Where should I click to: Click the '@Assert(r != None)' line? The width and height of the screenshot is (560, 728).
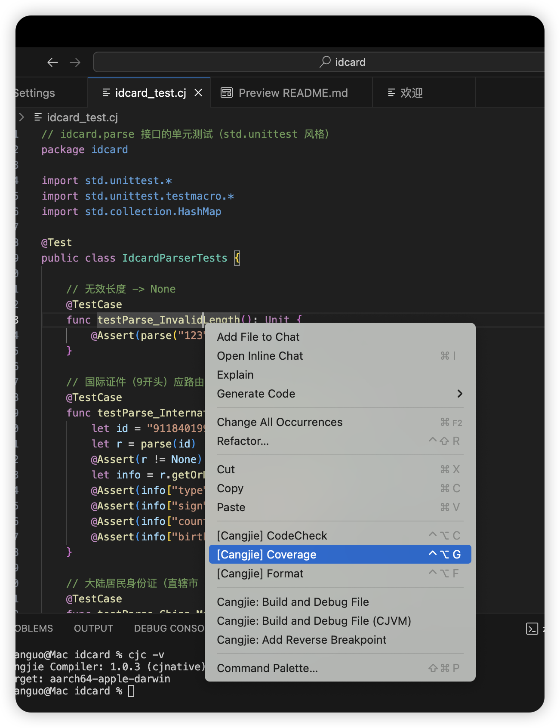pyautogui.click(x=146, y=460)
